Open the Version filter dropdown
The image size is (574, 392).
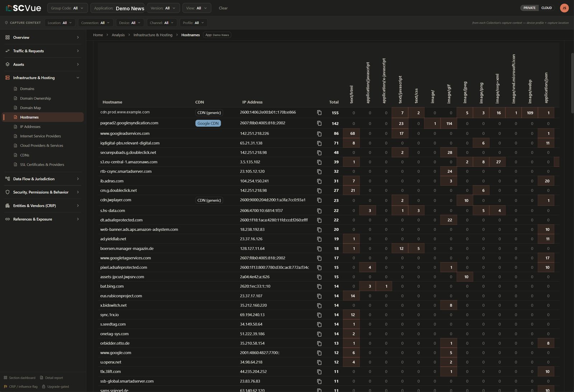(x=163, y=8)
